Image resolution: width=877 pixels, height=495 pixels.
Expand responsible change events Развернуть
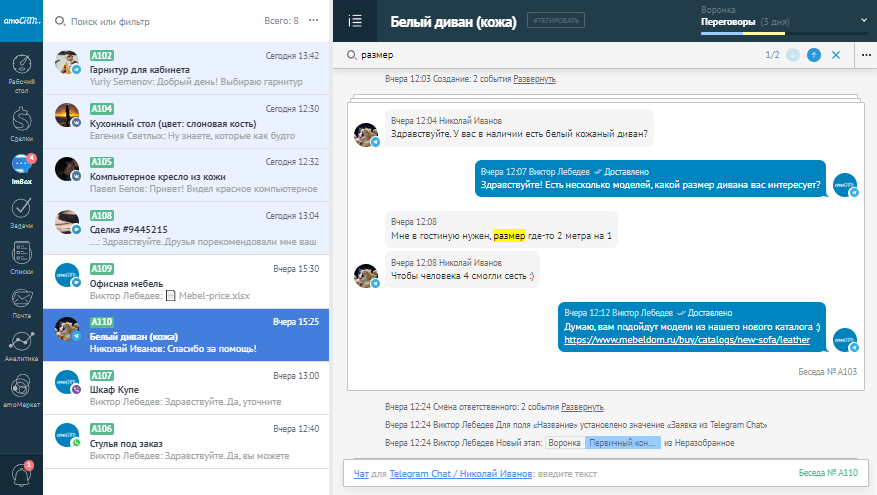point(582,407)
